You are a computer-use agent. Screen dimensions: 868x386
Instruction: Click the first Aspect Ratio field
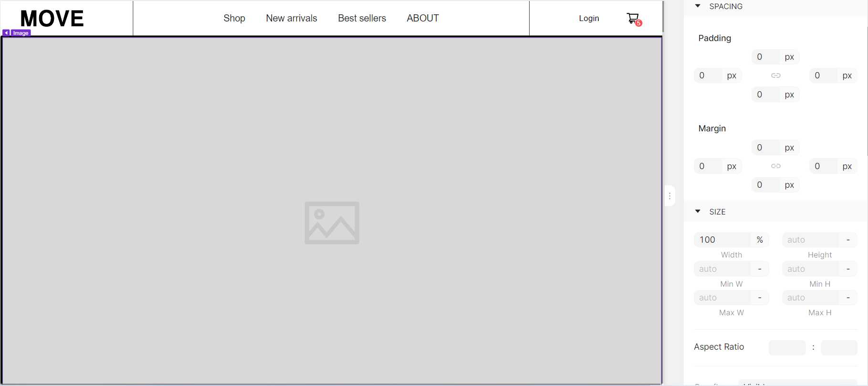click(x=787, y=347)
